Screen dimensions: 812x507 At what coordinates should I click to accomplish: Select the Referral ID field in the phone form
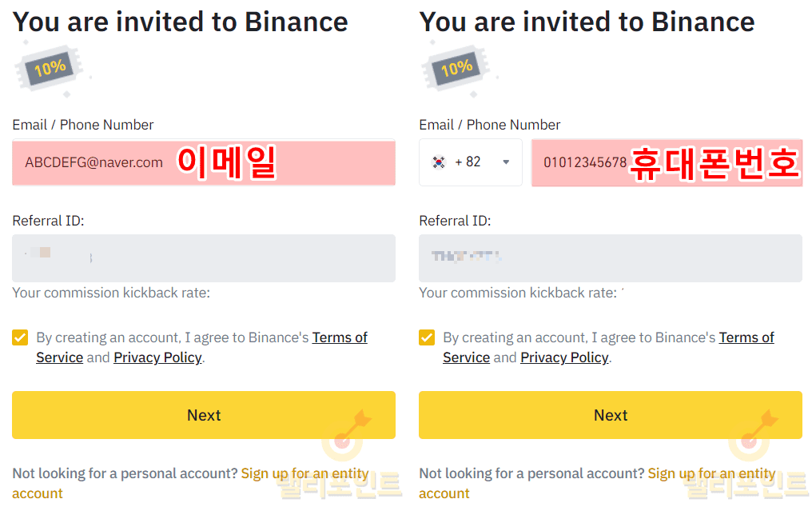tap(611, 258)
